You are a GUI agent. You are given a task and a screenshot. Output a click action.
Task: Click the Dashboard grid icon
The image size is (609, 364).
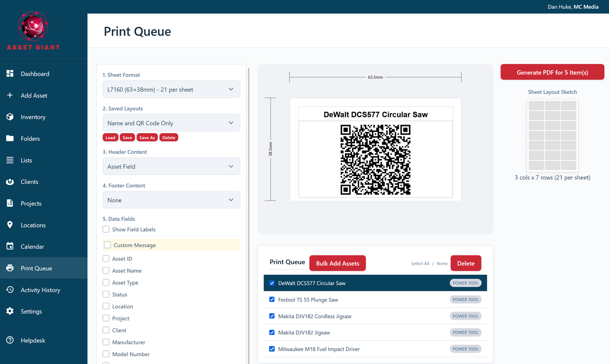click(x=10, y=74)
